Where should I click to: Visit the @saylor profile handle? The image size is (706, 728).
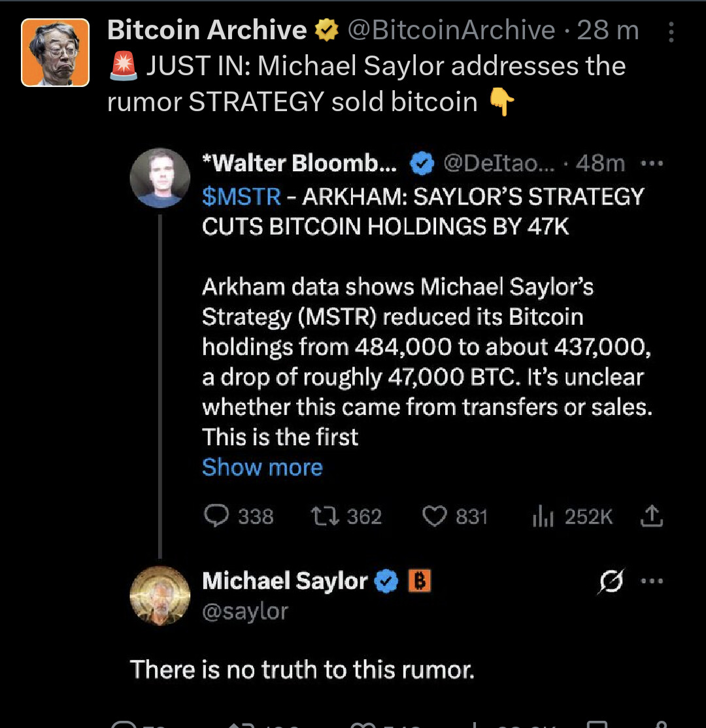(x=245, y=611)
